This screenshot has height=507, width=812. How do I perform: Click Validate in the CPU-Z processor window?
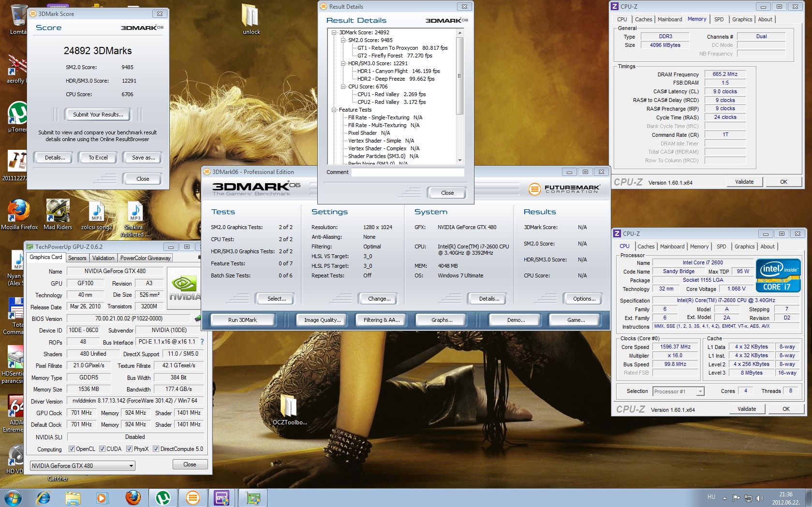pyautogui.click(x=747, y=409)
